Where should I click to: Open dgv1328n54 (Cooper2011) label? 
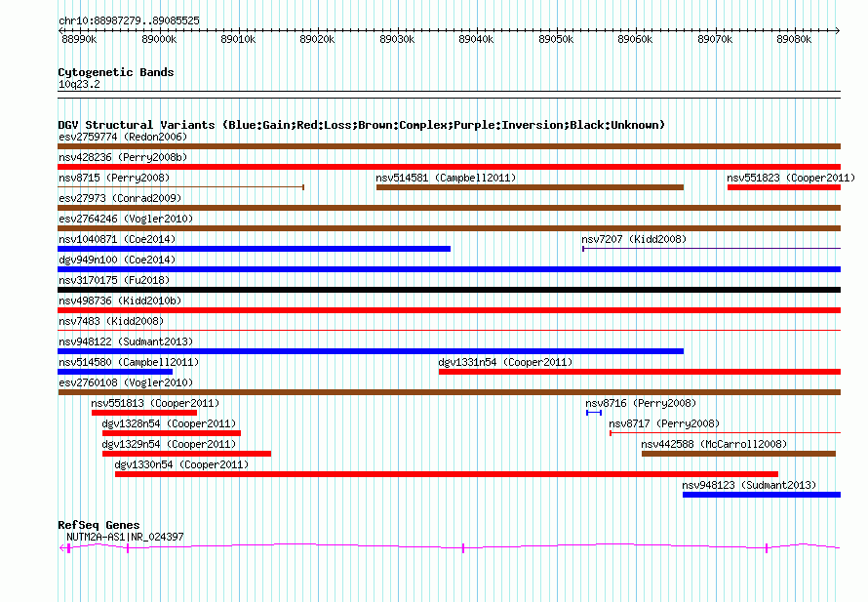[x=169, y=423]
